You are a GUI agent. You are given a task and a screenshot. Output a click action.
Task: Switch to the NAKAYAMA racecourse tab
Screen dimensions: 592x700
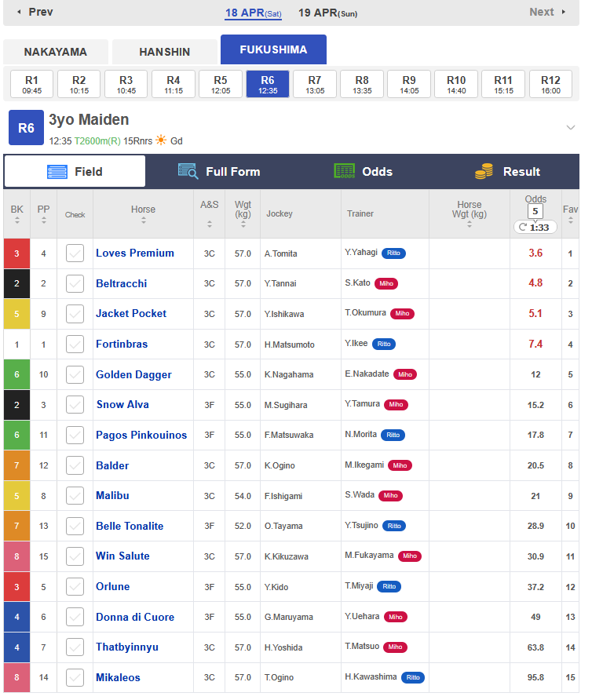(56, 52)
